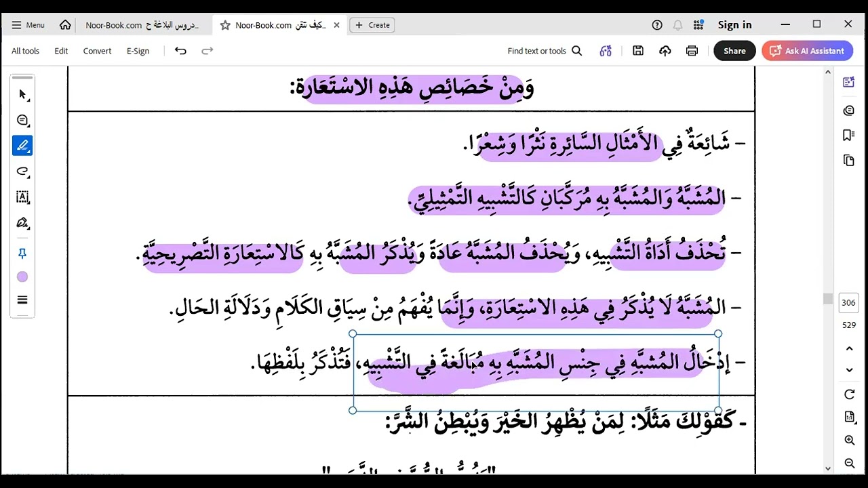This screenshot has width=868, height=488.
Task: Select the freehand Draw loop tool
Action: click(22, 171)
